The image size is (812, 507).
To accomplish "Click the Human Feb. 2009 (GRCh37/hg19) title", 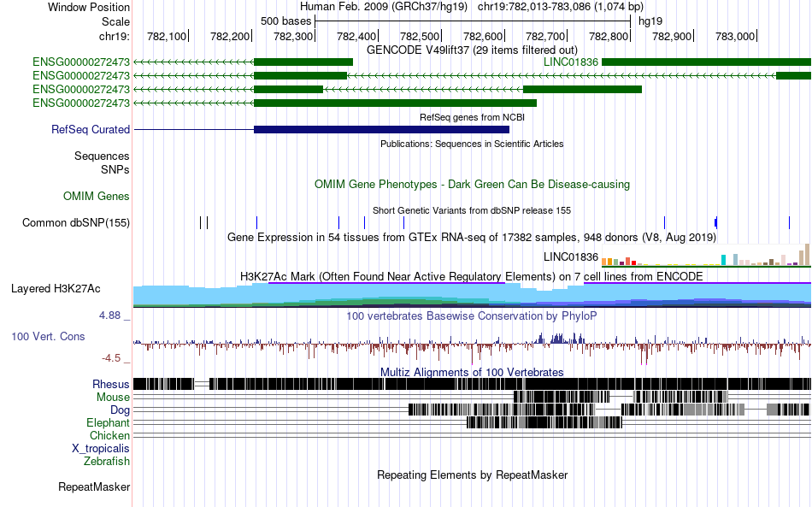I will [x=383, y=7].
